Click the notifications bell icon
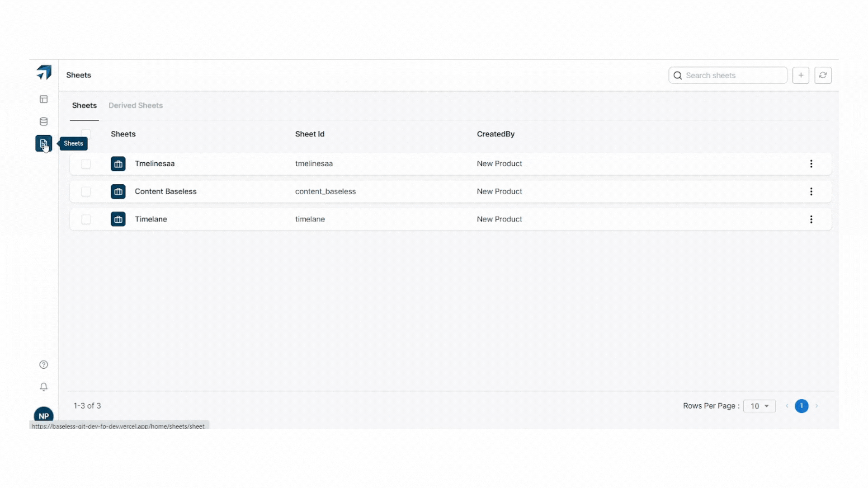Screen dimensions: 868x488 pos(43,387)
